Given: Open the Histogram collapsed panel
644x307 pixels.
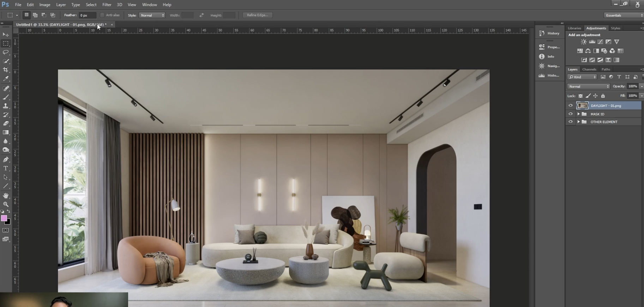Looking at the screenshot, I should point(549,76).
